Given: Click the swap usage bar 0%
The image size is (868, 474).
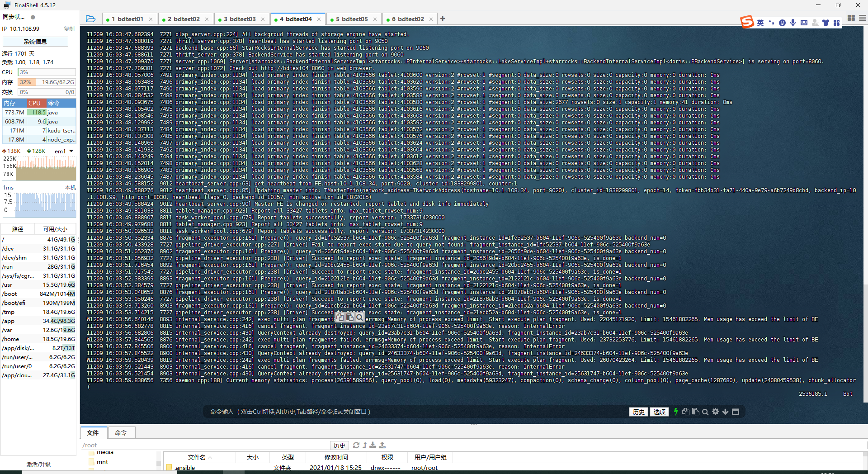Looking at the screenshot, I should tap(47, 92).
